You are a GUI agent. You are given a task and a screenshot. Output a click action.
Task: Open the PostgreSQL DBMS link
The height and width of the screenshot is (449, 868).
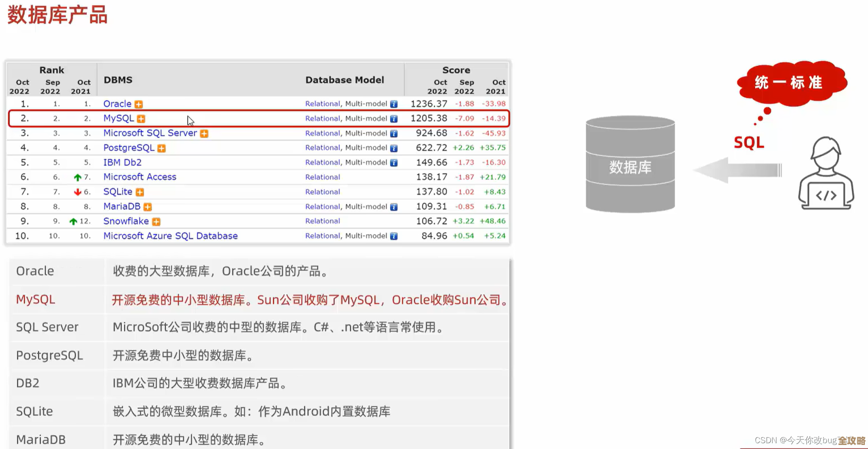point(128,148)
